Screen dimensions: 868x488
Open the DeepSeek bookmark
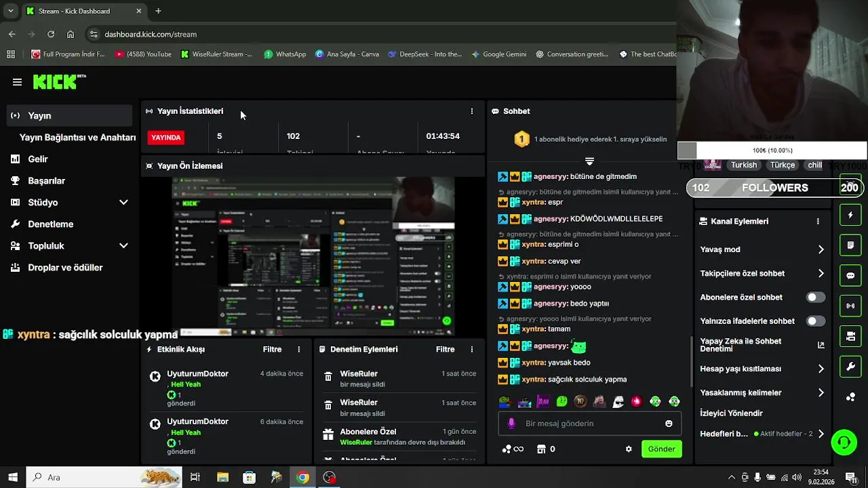pyautogui.click(x=425, y=54)
